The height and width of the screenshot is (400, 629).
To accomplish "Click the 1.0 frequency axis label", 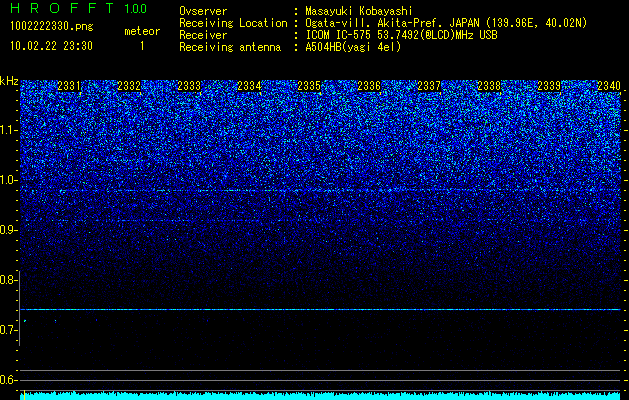I will pos(9,180).
